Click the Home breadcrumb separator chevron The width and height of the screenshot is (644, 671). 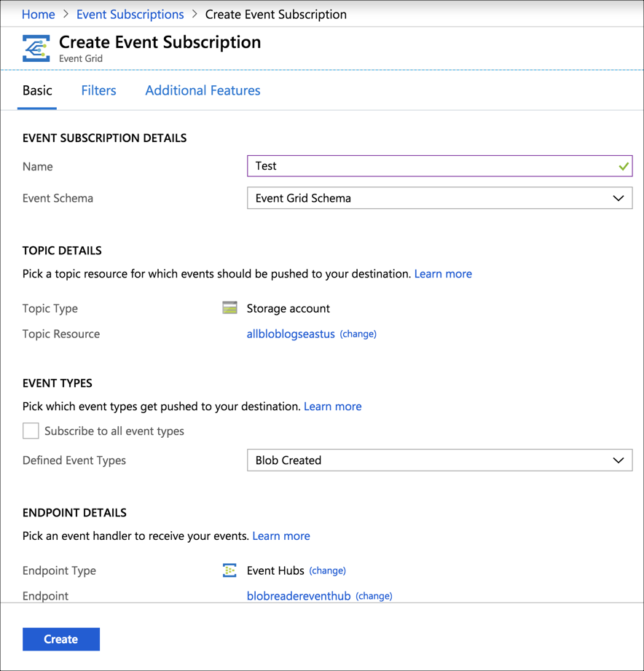coord(67,14)
